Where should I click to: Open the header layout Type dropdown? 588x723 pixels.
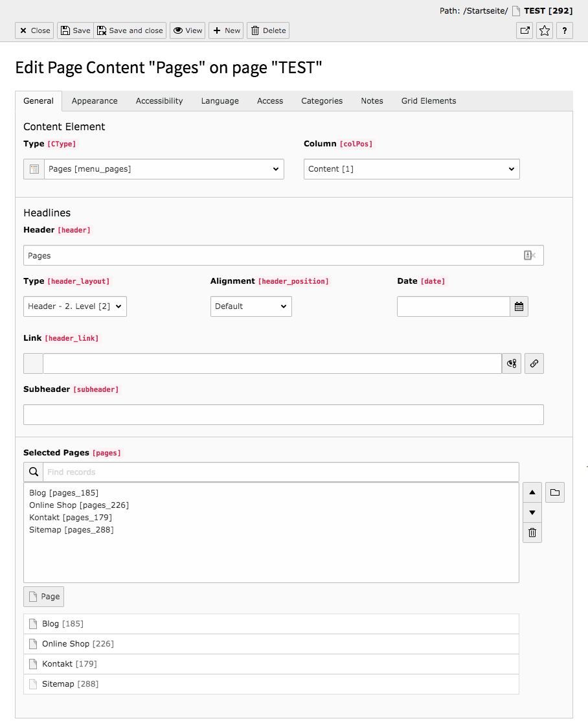pyautogui.click(x=75, y=306)
